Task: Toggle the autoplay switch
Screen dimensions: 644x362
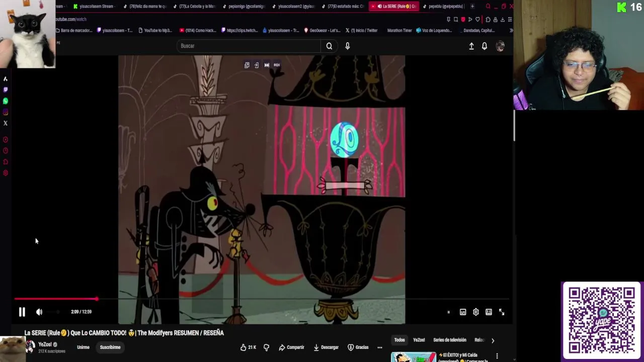Action: tap(448, 312)
